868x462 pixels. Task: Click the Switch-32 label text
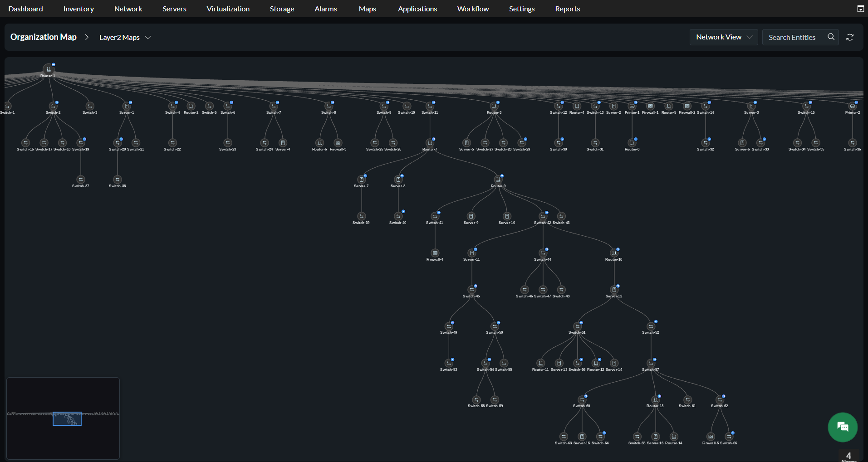[706, 149]
